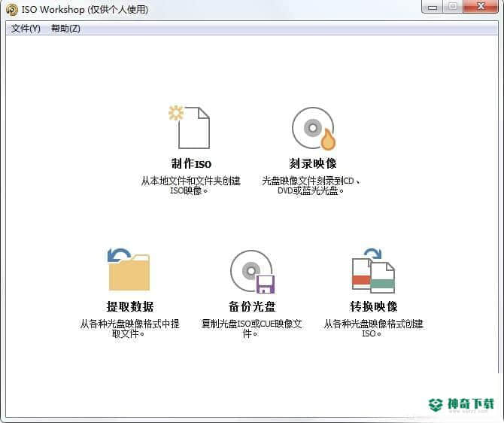The width and height of the screenshot is (504, 423).
Task: Click the Extract Data (提取数据) folder icon
Action: (x=129, y=269)
